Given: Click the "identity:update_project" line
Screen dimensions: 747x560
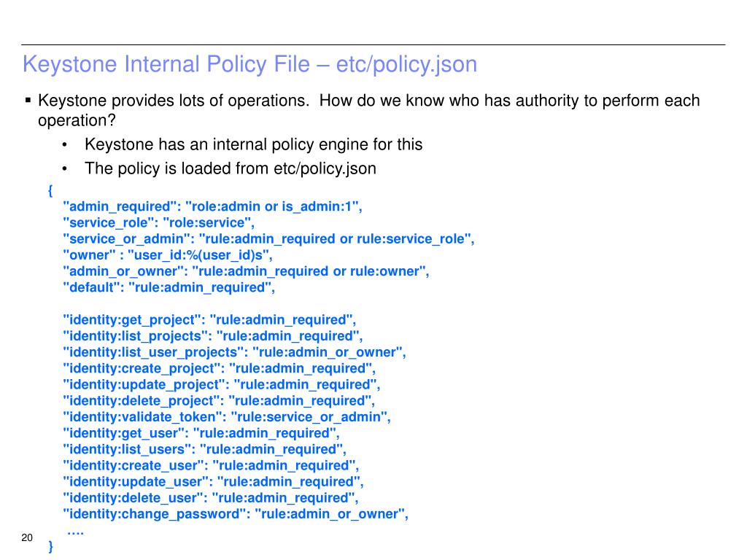Looking at the screenshot, I should pos(222,385).
